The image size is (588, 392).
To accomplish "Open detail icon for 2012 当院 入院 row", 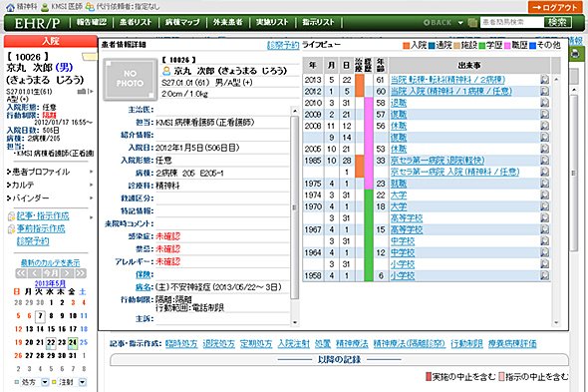I will click(x=544, y=91).
